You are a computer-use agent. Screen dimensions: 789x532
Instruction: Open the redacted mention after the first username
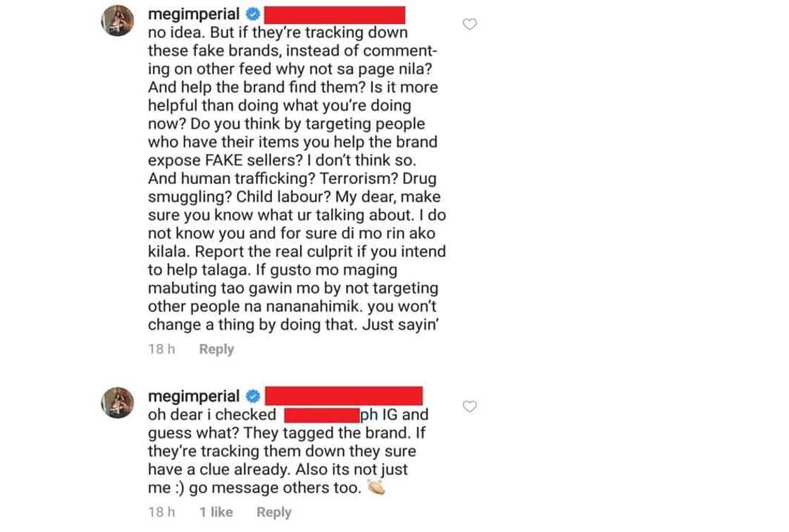pyautogui.click(x=335, y=15)
